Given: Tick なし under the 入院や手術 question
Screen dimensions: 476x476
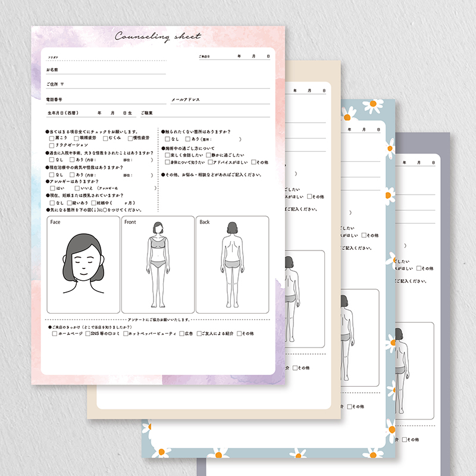Looking at the screenshot, I should [x=52, y=159].
